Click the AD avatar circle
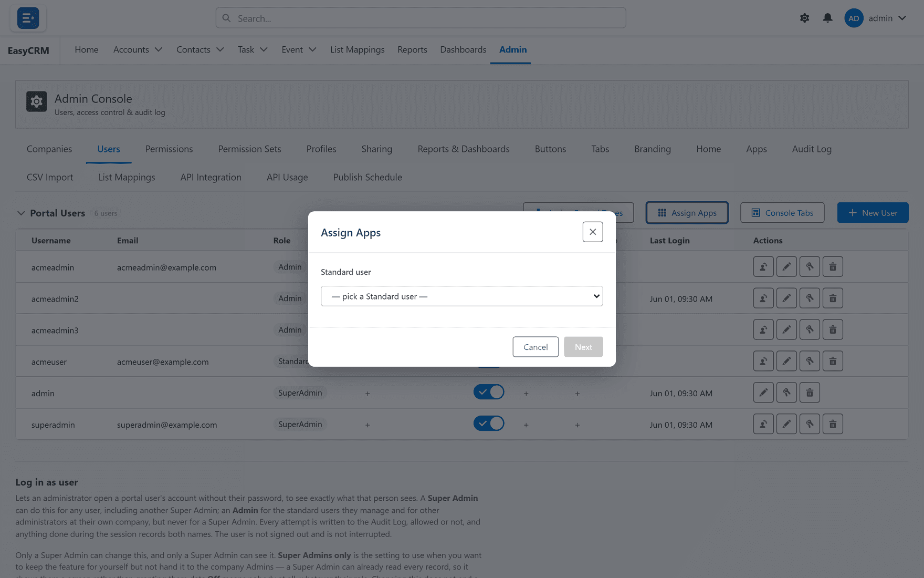Image resolution: width=924 pixels, height=578 pixels. coord(854,18)
